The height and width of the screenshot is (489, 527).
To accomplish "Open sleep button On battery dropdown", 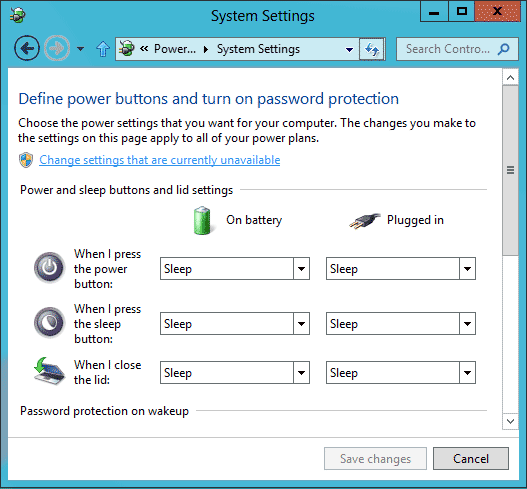I will pos(235,324).
